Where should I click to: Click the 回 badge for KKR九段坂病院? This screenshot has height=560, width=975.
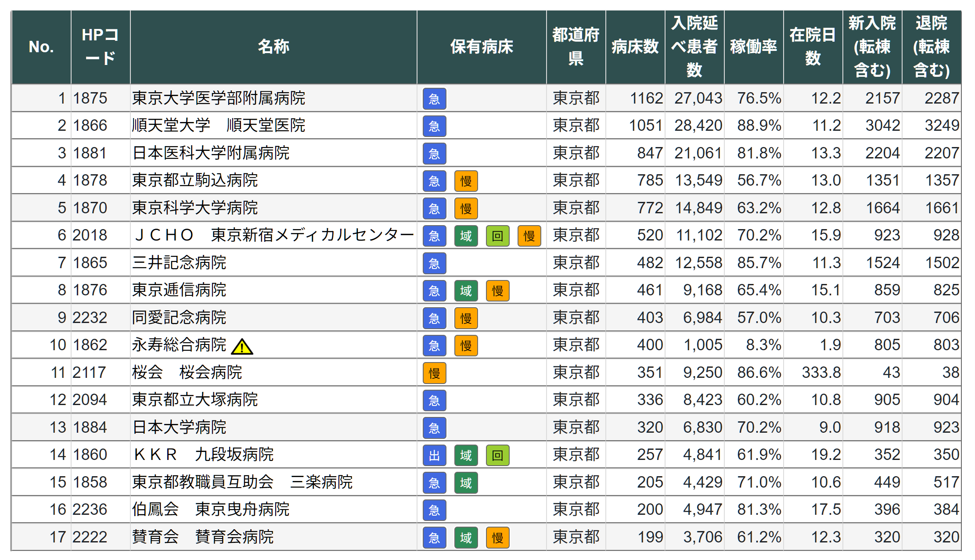point(497,456)
